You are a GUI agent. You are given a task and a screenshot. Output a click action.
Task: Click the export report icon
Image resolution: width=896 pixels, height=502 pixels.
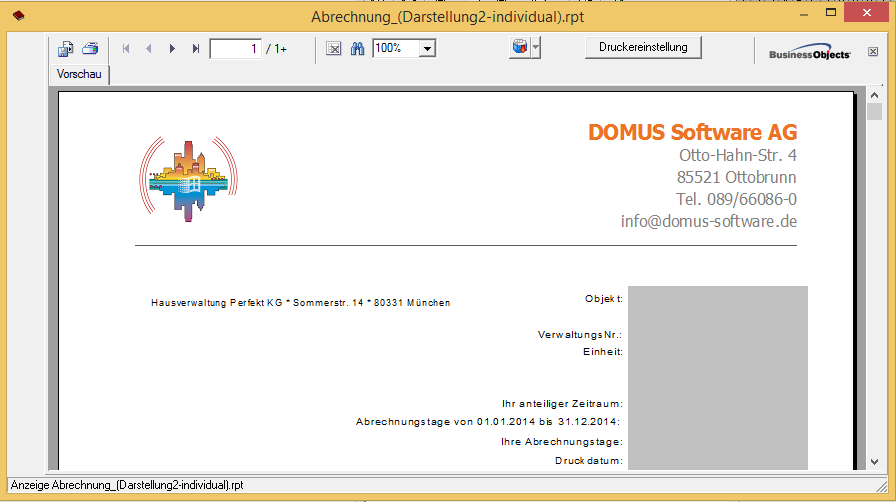click(x=66, y=49)
